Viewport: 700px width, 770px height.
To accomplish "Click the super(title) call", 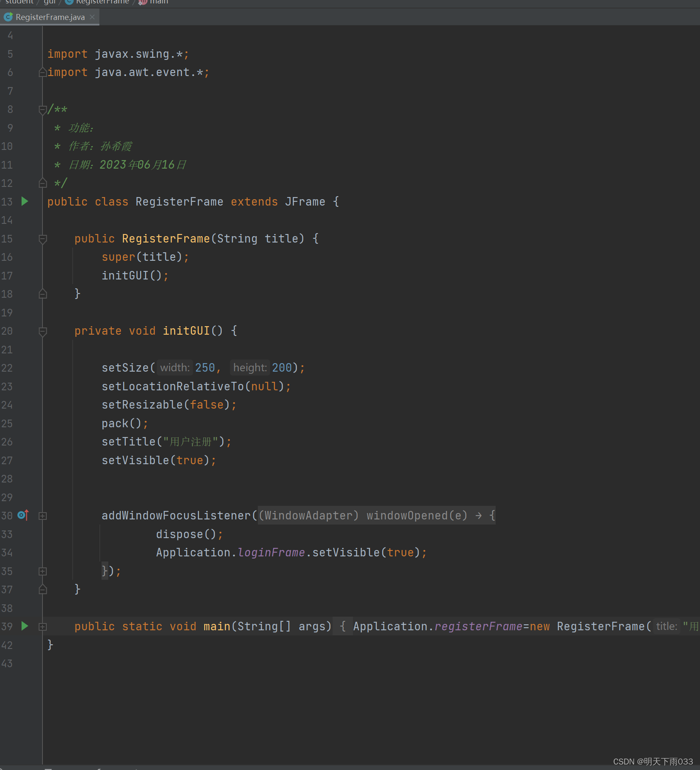I will [145, 257].
